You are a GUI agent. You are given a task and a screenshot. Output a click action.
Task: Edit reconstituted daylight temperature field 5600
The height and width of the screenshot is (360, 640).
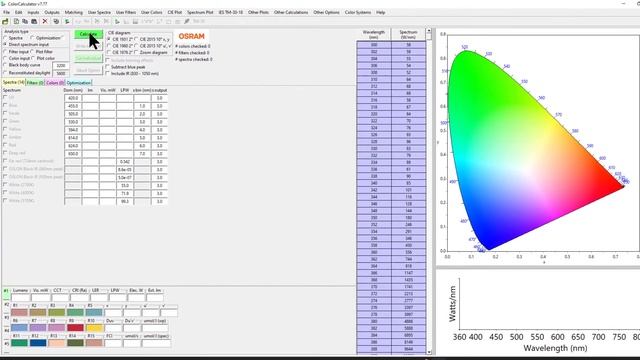(60, 73)
